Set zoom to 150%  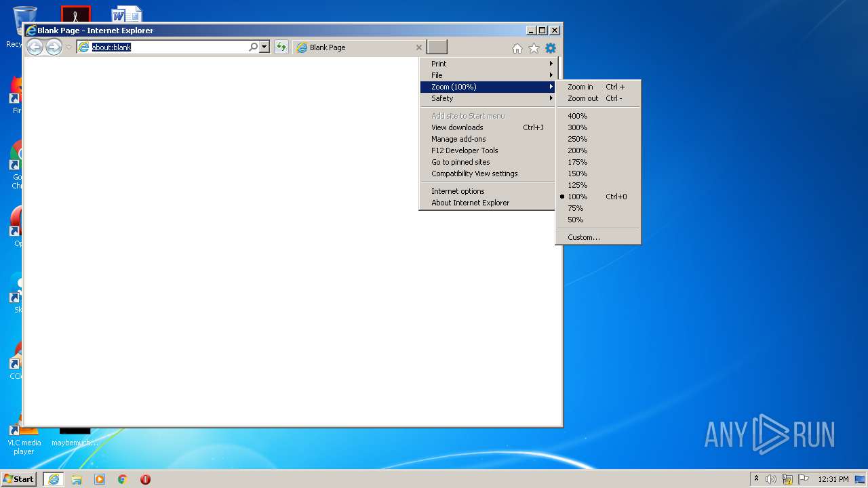pos(598,174)
